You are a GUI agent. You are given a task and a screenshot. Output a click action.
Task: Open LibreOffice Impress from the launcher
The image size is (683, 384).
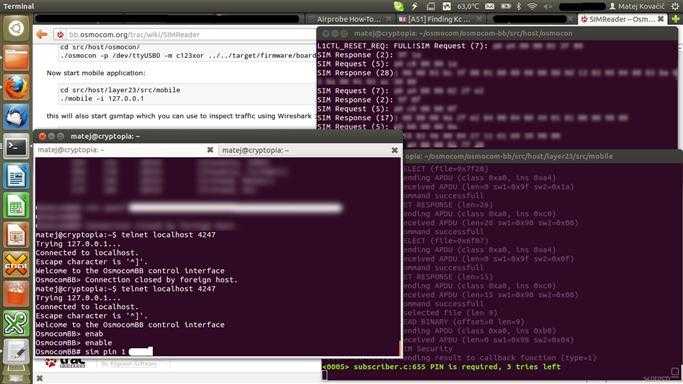pyautogui.click(x=16, y=235)
